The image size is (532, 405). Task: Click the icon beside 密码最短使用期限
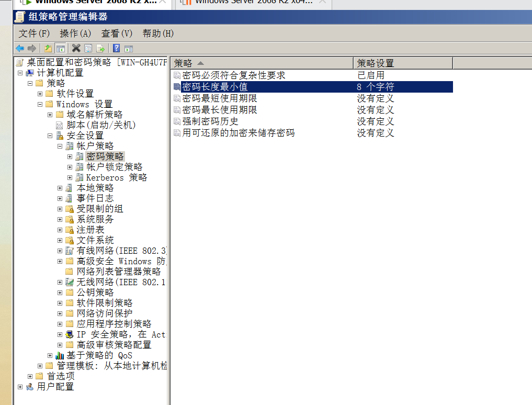[x=177, y=98]
